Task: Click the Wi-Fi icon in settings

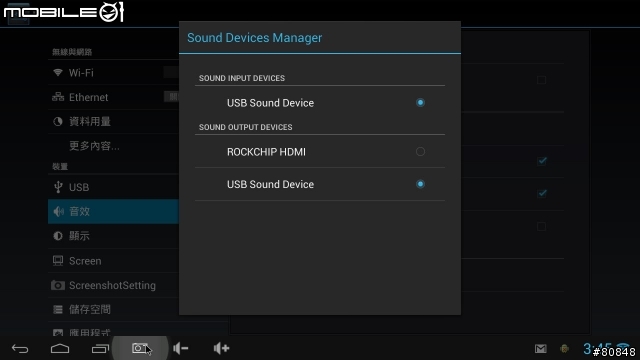Action: coord(58,73)
